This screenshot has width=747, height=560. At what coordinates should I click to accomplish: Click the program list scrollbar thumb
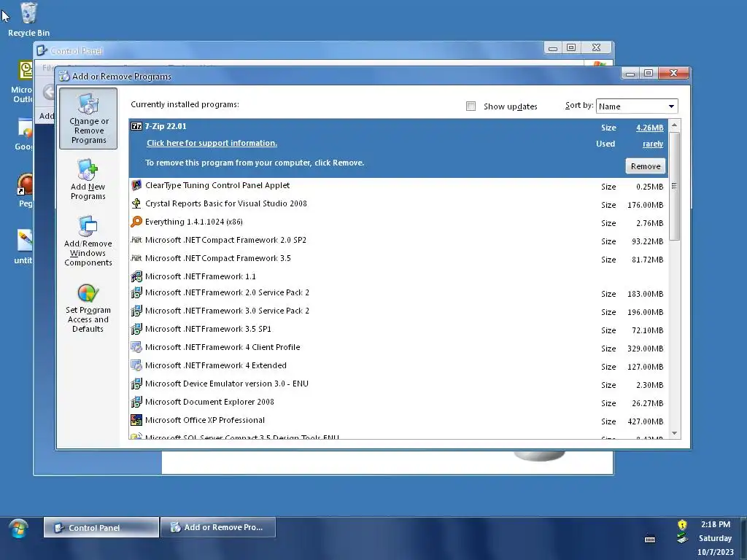[674, 186]
